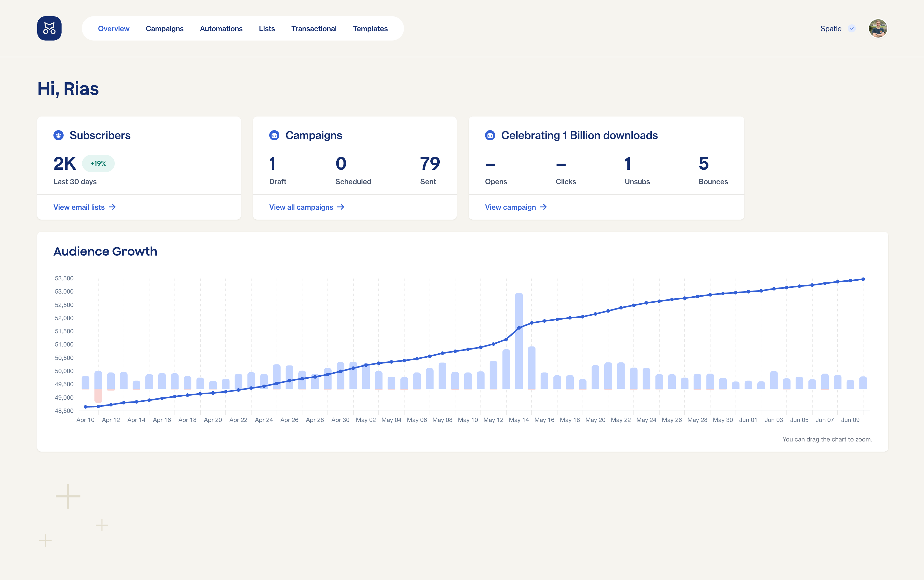Click the 53,500 y-axis label
The image size is (924, 580).
[64, 279]
